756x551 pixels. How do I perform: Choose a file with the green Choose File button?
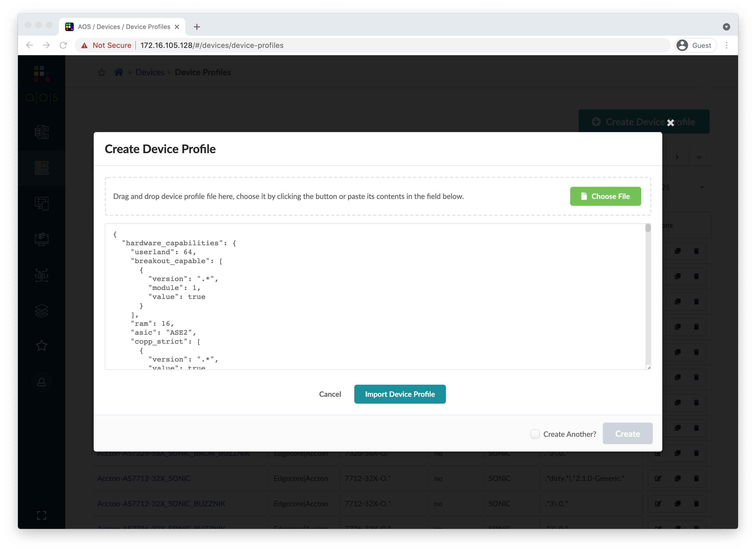[x=605, y=197]
